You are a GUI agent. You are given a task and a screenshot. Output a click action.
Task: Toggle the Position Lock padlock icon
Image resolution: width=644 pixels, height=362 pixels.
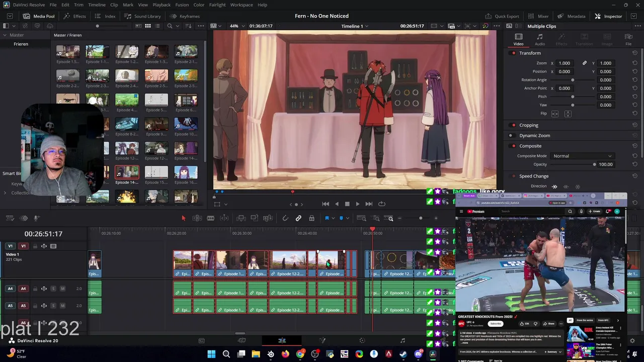(x=311, y=218)
